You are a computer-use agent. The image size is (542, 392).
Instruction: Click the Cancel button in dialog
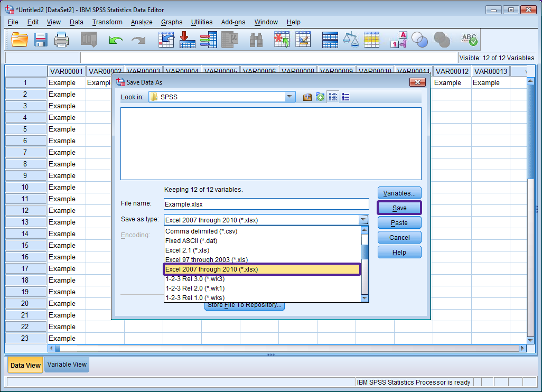coord(399,238)
